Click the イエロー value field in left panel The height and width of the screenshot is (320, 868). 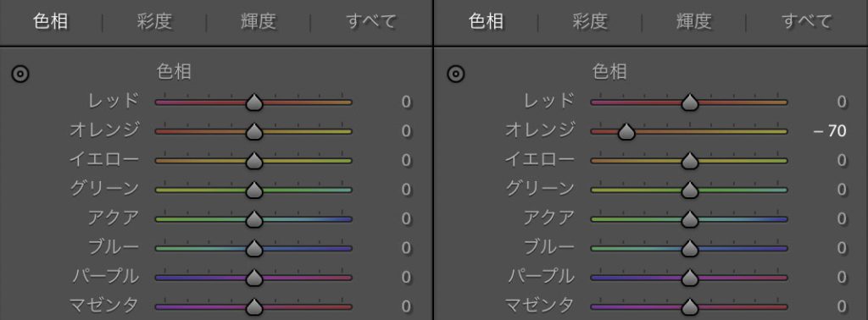pos(406,161)
